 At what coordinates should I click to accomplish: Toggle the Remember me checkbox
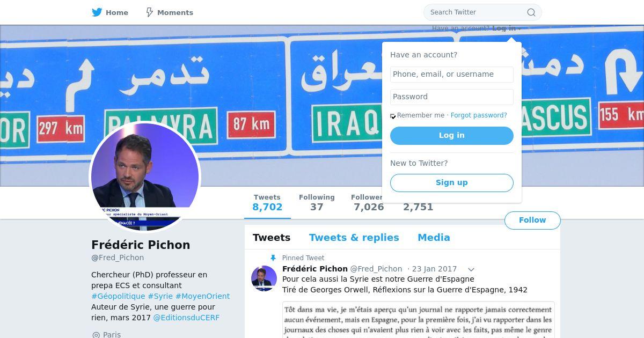coord(393,116)
